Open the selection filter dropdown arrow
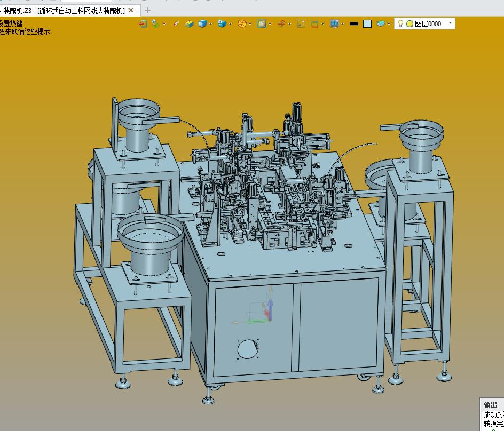 tap(164, 24)
